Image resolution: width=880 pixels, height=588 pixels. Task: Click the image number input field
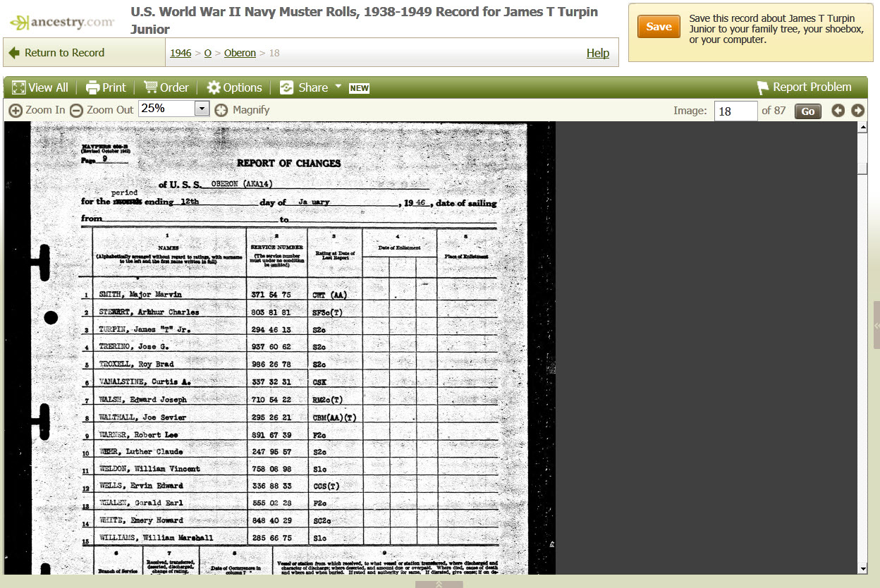735,111
